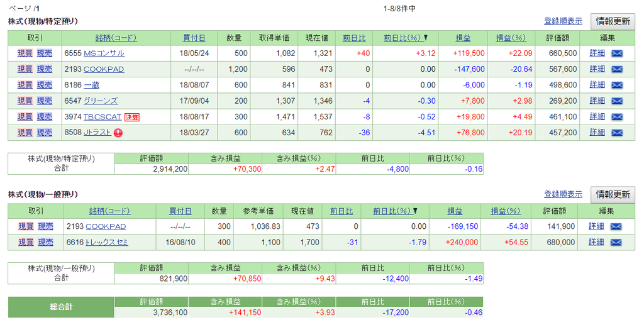This screenshot has width=644, height=332.
Task: Click 現売 for Jトラスト
Action: (x=45, y=133)
